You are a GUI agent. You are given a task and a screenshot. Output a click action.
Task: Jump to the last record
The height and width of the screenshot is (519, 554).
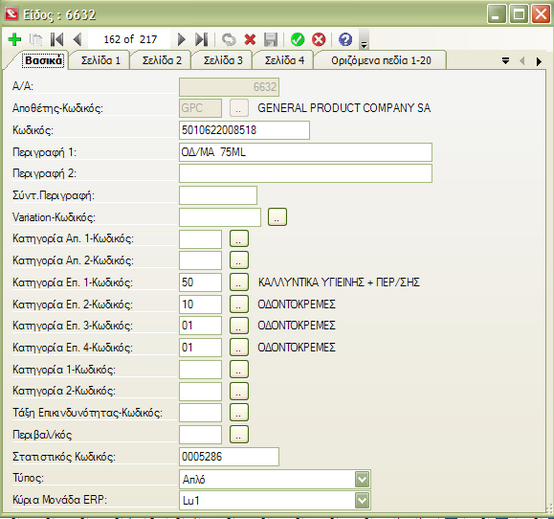(202, 39)
